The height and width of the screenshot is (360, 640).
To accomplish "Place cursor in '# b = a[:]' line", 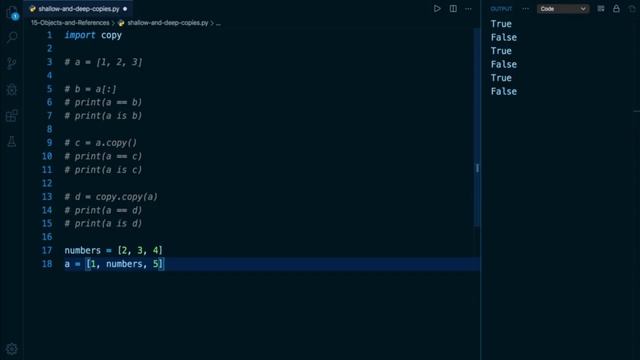I will (x=90, y=89).
